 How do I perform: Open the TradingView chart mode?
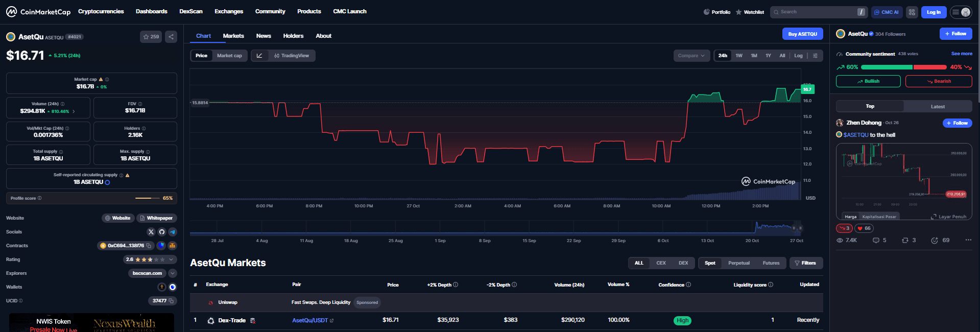292,56
